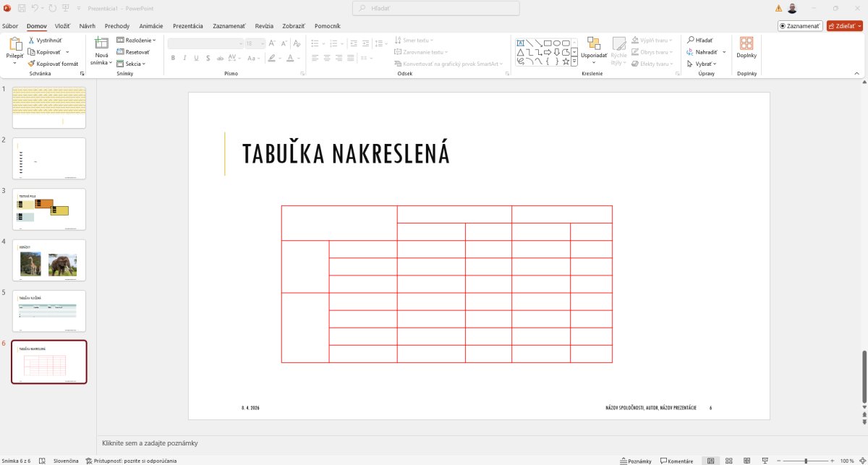The height and width of the screenshot is (465, 868).
Task: Adjust the zoom slider handle
Action: pyautogui.click(x=806, y=461)
